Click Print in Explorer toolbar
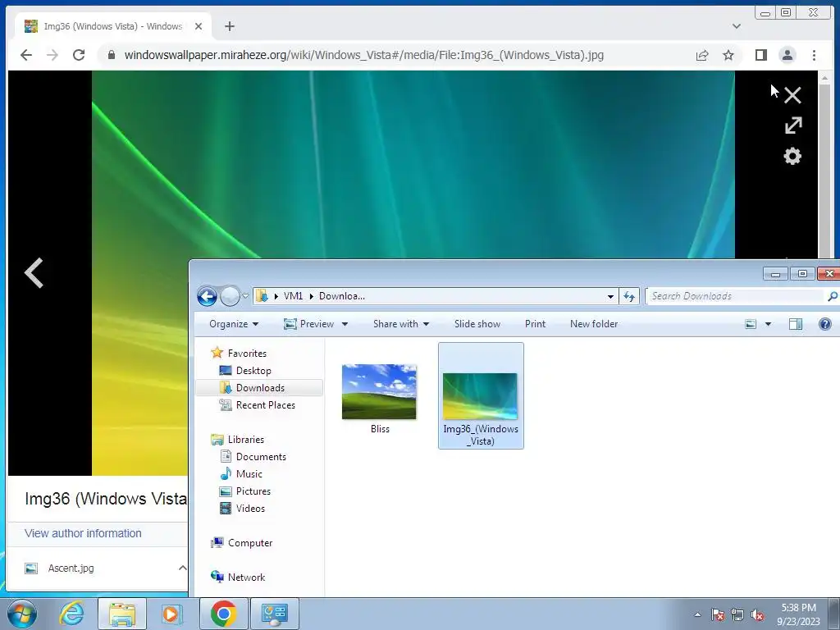 pos(535,324)
